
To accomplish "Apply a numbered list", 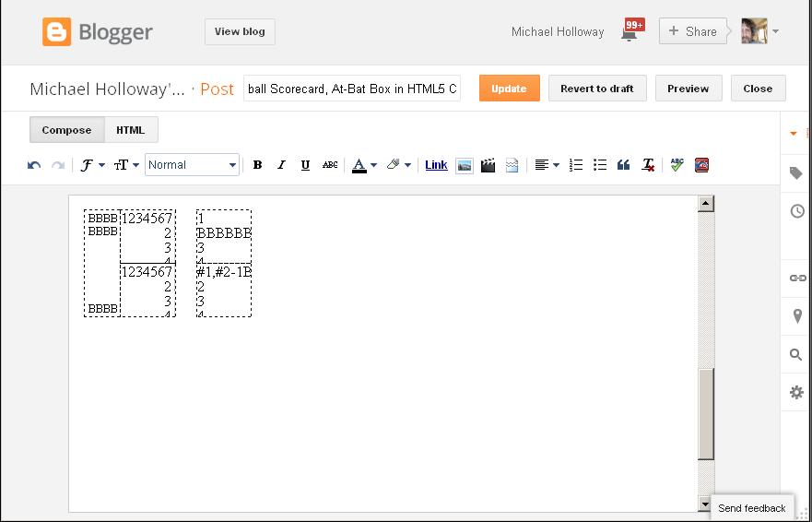I will coord(576,165).
